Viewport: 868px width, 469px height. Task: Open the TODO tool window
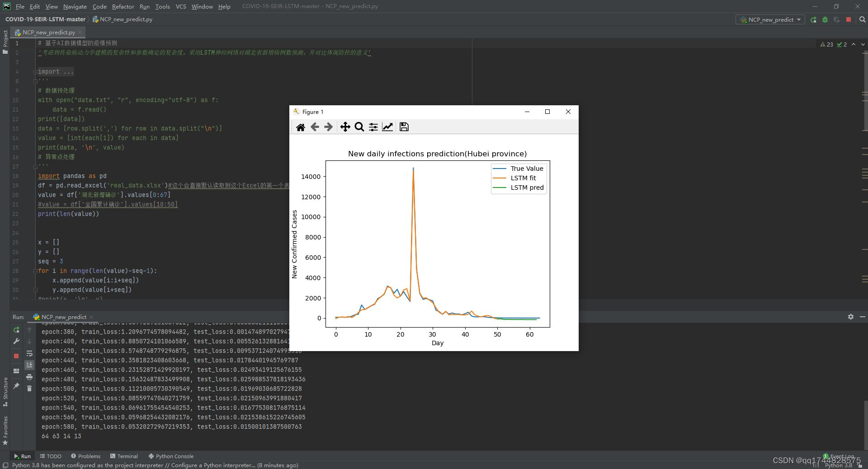click(x=51, y=456)
